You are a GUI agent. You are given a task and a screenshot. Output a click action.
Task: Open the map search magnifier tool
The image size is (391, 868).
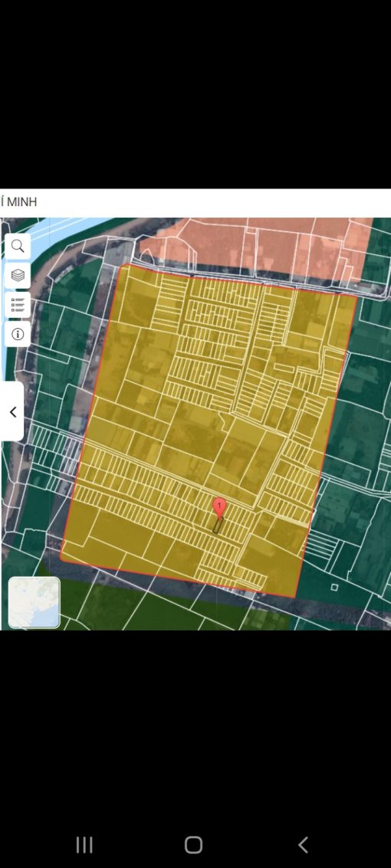coord(18,247)
